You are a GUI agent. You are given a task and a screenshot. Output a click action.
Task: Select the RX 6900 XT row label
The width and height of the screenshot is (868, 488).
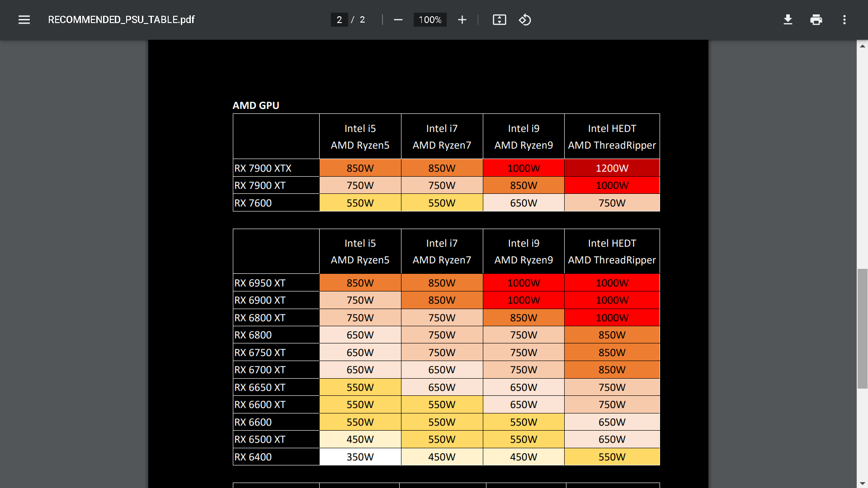tap(276, 300)
